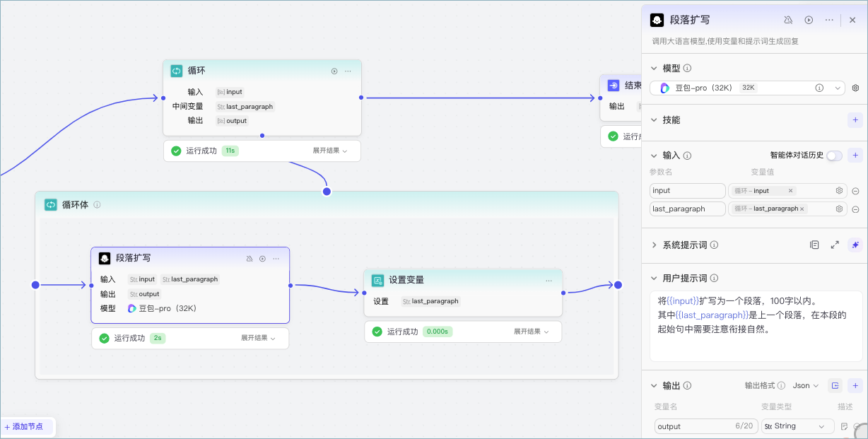Click 展开结果 under 循环 node
868x439 pixels.
tap(330, 151)
